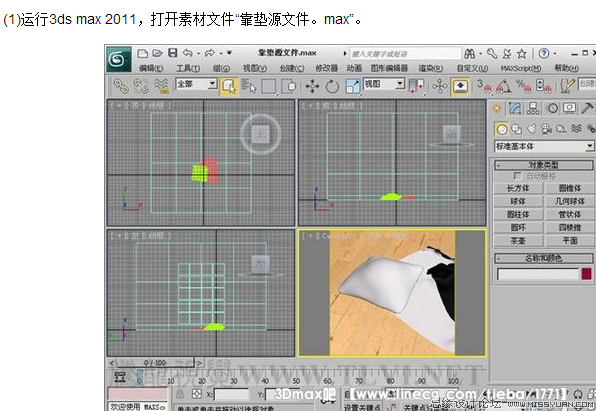Toggle the Angle Snap icon

[x=503, y=86]
